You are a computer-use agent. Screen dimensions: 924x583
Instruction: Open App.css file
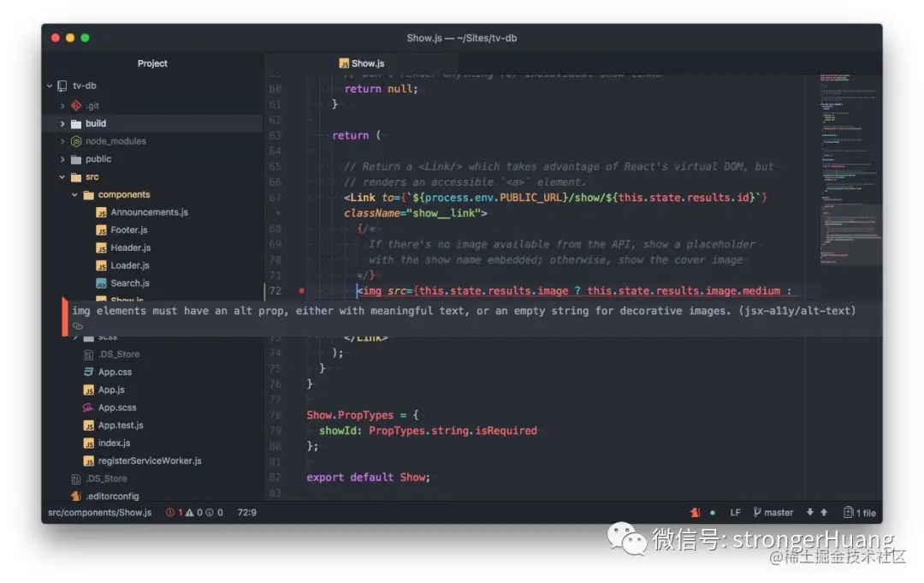(x=115, y=372)
